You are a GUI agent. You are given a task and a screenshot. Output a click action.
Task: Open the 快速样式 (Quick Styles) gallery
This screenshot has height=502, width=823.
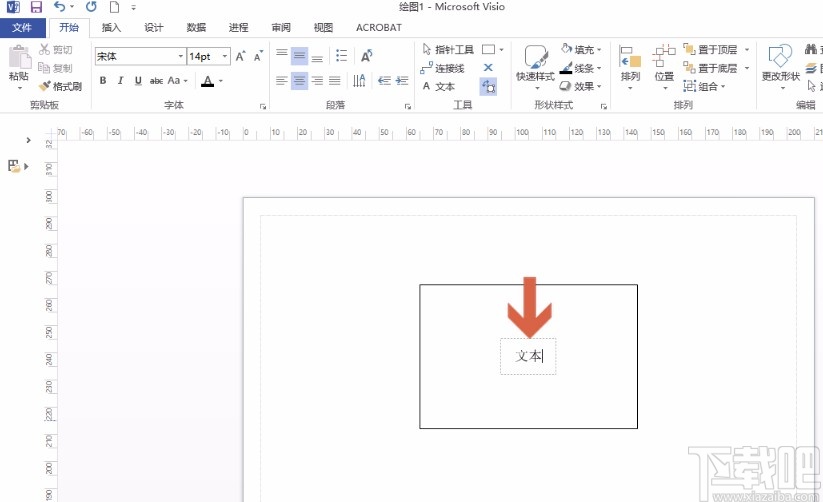pos(535,67)
